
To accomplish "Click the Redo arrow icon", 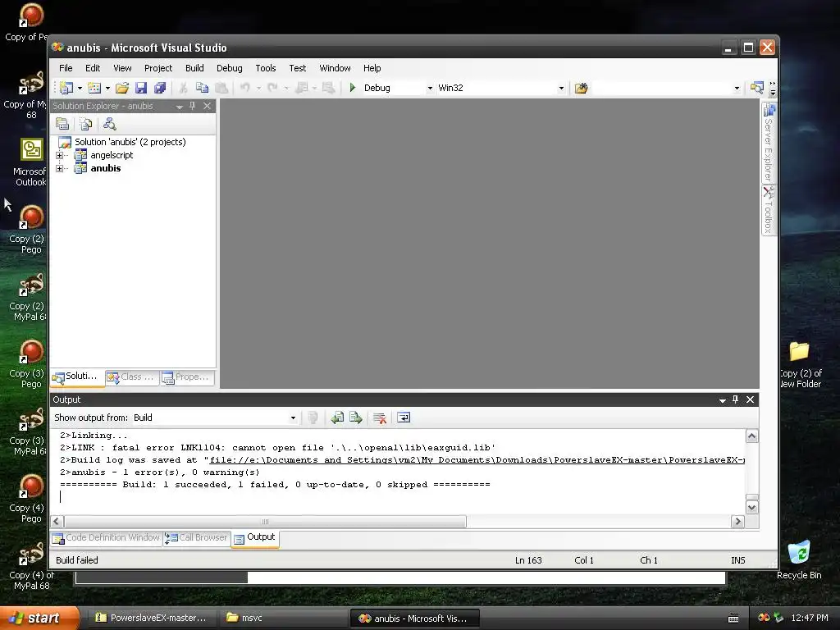I will (x=272, y=88).
